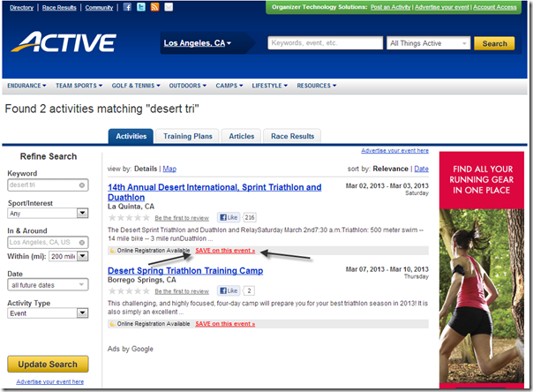Expand the GOLF & TENNIS menu
The height and width of the screenshot is (392, 533).
click(x=136, y=86)
